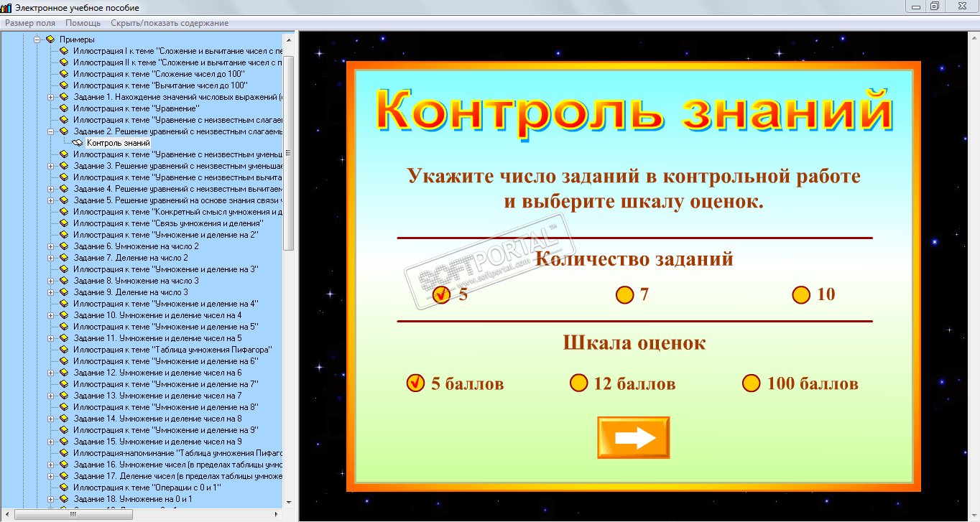Select "Задание 9. Деление на число 3"
The width and height of the screenshot is (980, 522).
point(131,292)
